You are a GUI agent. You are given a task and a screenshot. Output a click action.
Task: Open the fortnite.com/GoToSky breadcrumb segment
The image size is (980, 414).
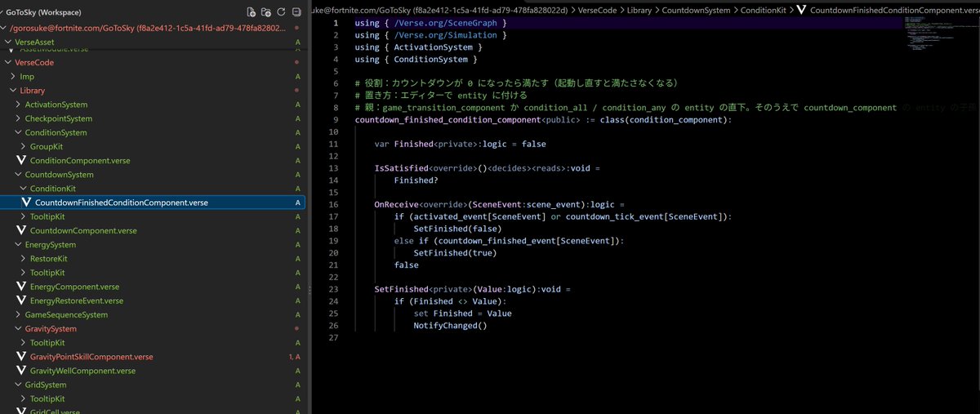pyautogui.click(x=441, y=9)
